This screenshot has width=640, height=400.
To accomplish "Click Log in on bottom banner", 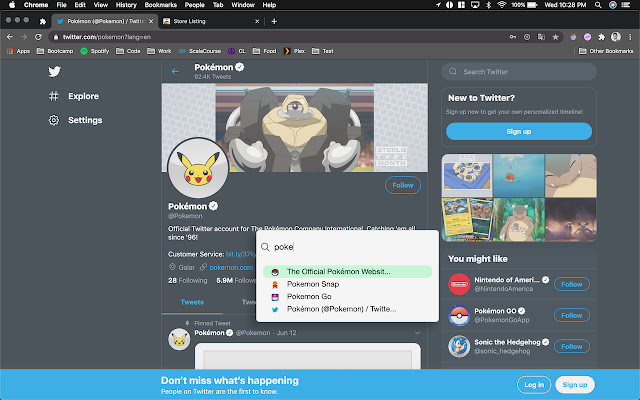I will pos(534,384).
